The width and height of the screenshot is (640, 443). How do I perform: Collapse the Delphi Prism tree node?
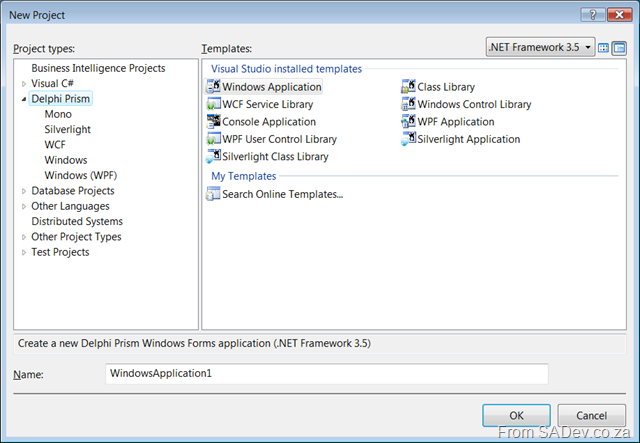coord(24,99)
